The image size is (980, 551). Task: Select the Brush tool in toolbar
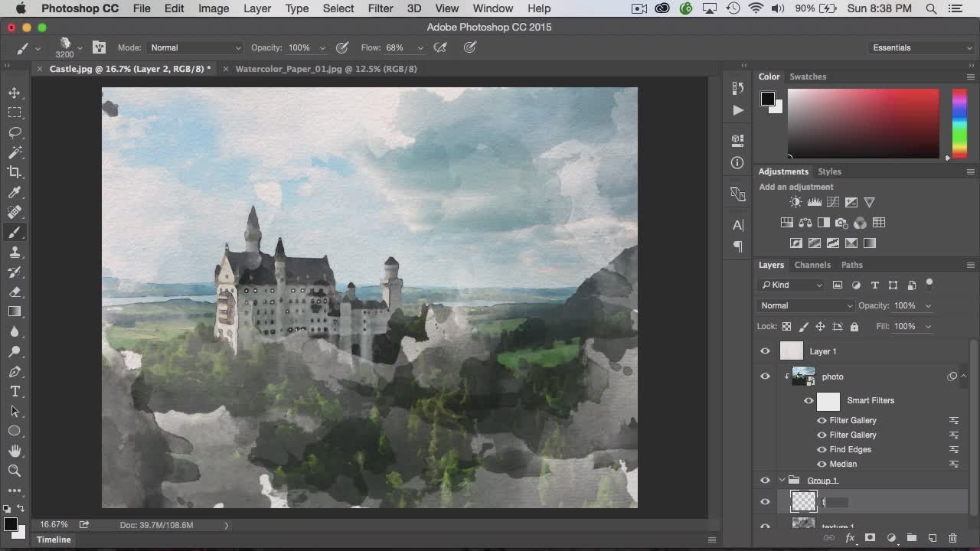coord(15,232)
